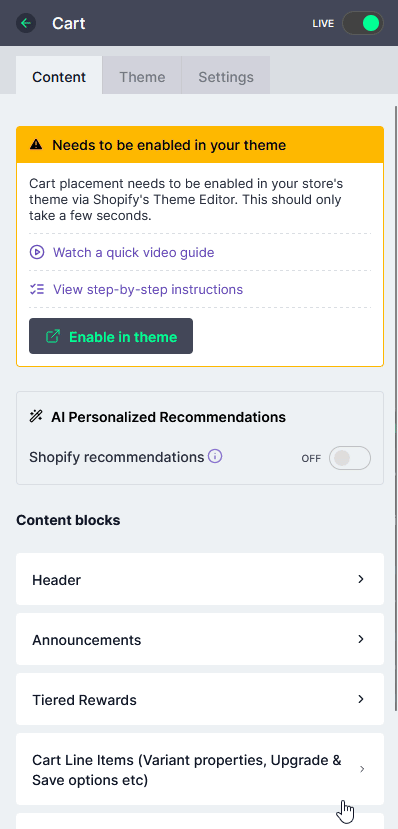
Task: Click the video play circle icon
Action: pyautogui.click(x=36, y=252)
